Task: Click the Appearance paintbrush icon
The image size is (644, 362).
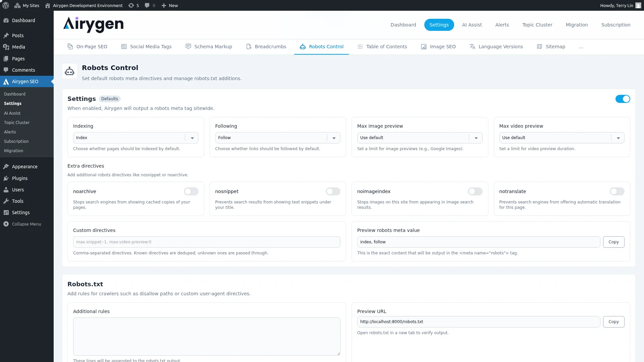Action: (6, 167)
